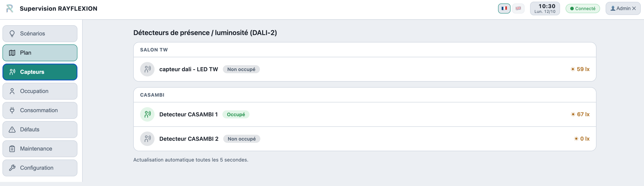Click the Défauts warning triangle icon

click(x=12, y=130)
